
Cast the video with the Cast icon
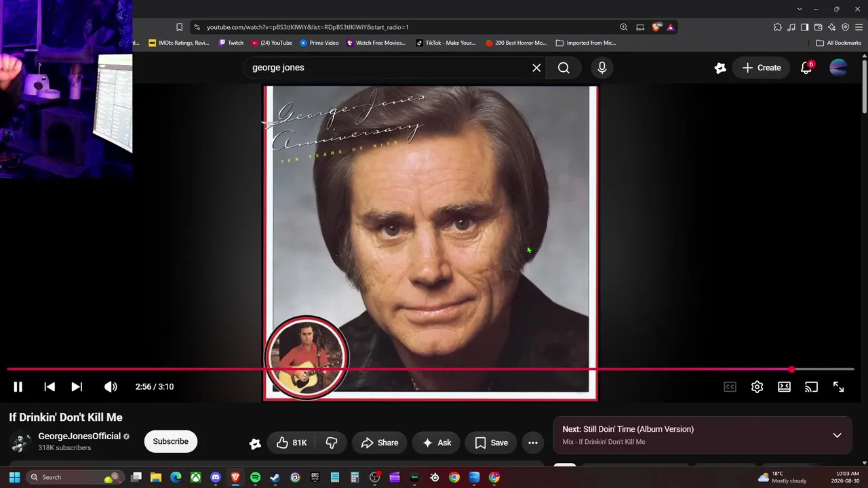(x=811, y=387)
